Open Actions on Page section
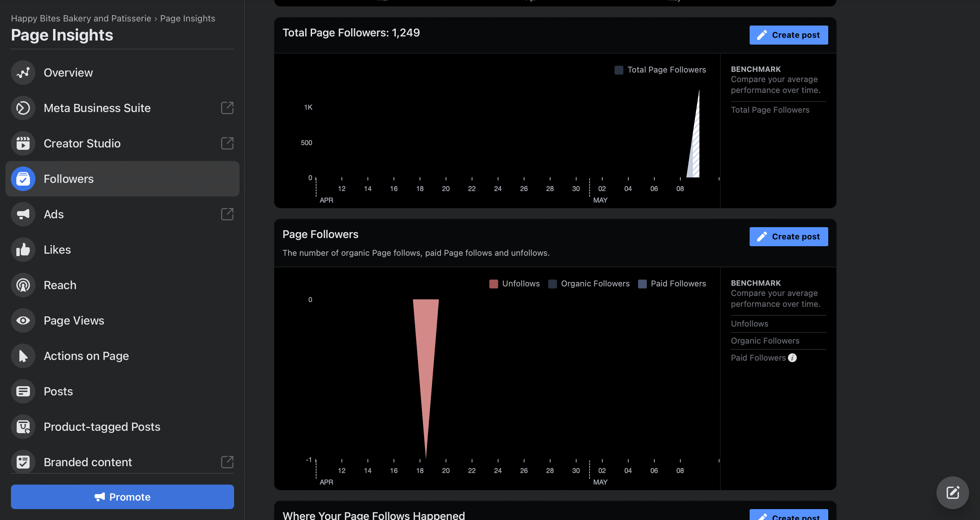This screenshot has height=520, width=980. (86, 356)
